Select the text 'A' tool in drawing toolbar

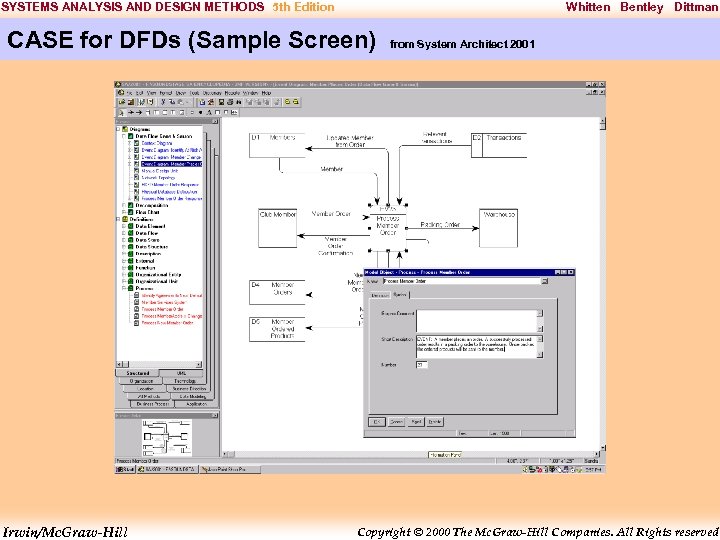click(x=209, y=112)
